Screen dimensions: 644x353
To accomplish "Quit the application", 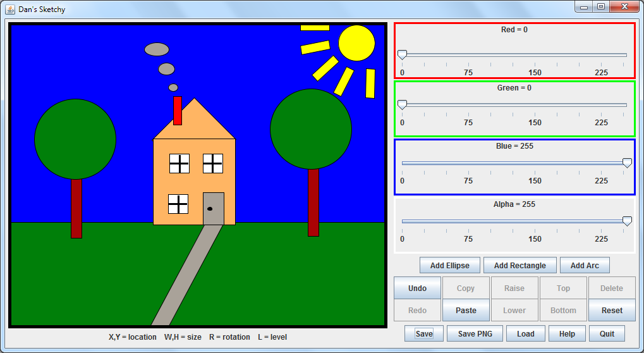I will click(x=607, y=333).
